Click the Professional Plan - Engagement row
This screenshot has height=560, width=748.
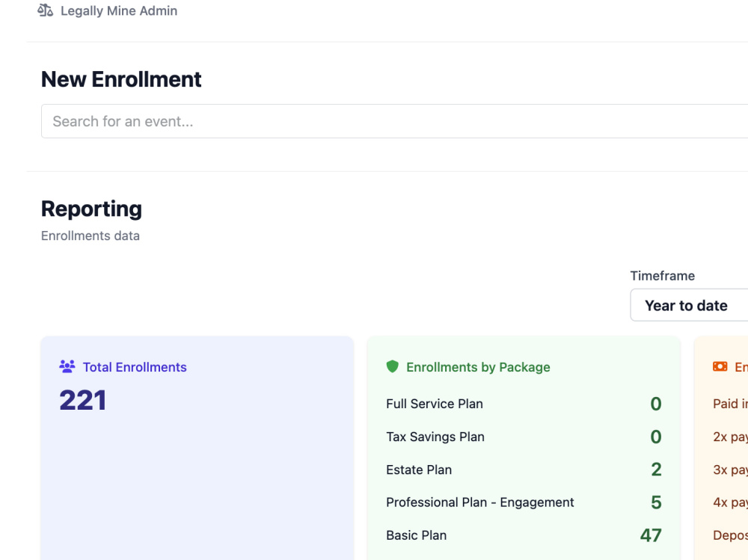[x=524, y=502]
